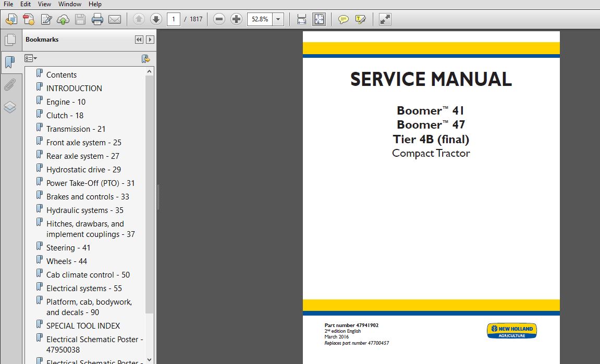Open the Engine - 10 bookmark
The height and width of the screenshot is (364, 600).
click(66, 102)
